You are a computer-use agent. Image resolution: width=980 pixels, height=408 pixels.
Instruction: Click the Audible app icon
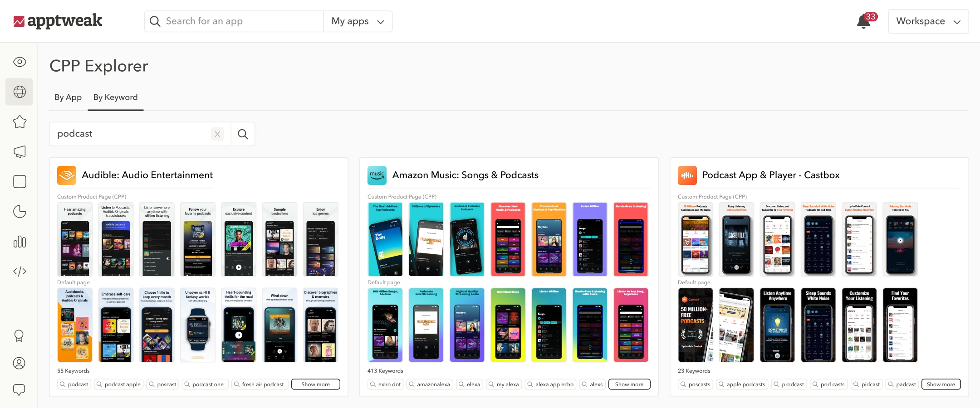coord(67,175)
